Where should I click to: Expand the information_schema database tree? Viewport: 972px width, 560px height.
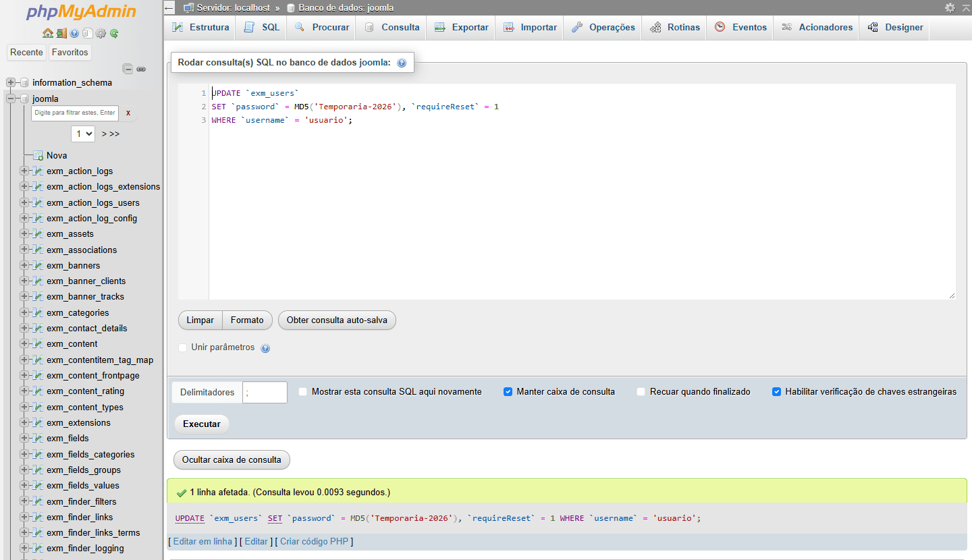pos(11,82)
